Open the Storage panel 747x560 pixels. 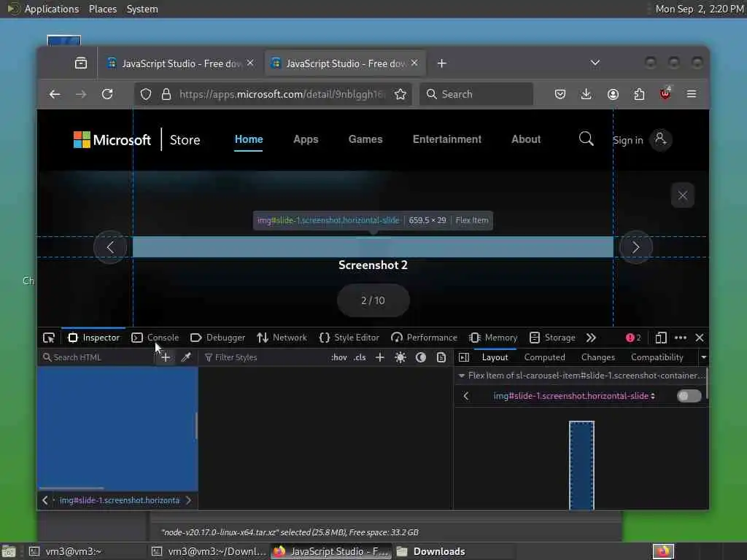(x=553, y=338)
